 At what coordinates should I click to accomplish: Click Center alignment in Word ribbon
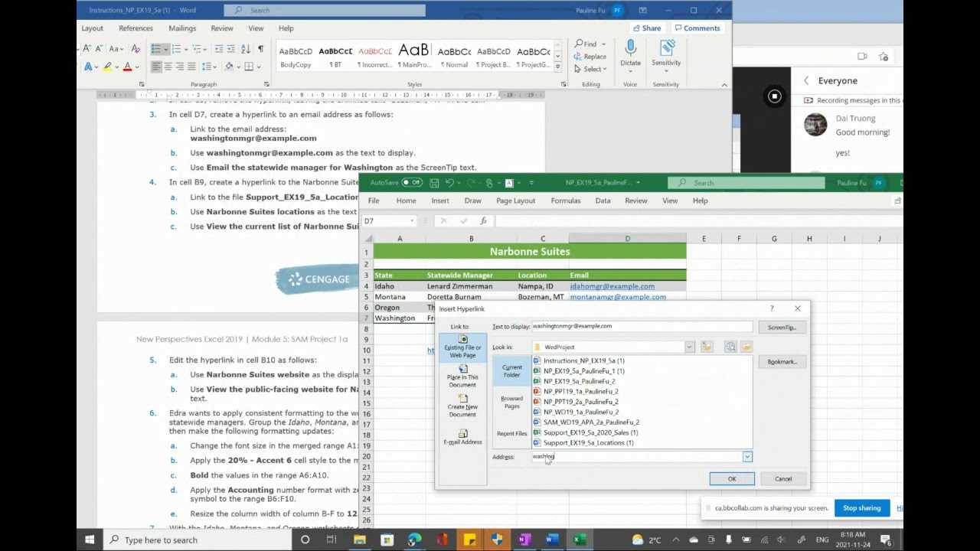pyautogui.click(x=168, y=67)
